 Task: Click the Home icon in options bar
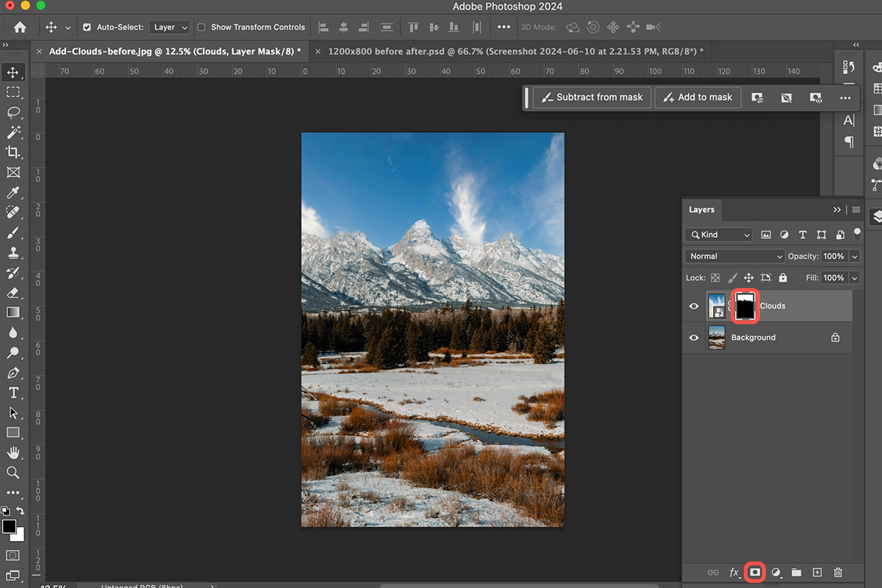click(x=20, y=27)
